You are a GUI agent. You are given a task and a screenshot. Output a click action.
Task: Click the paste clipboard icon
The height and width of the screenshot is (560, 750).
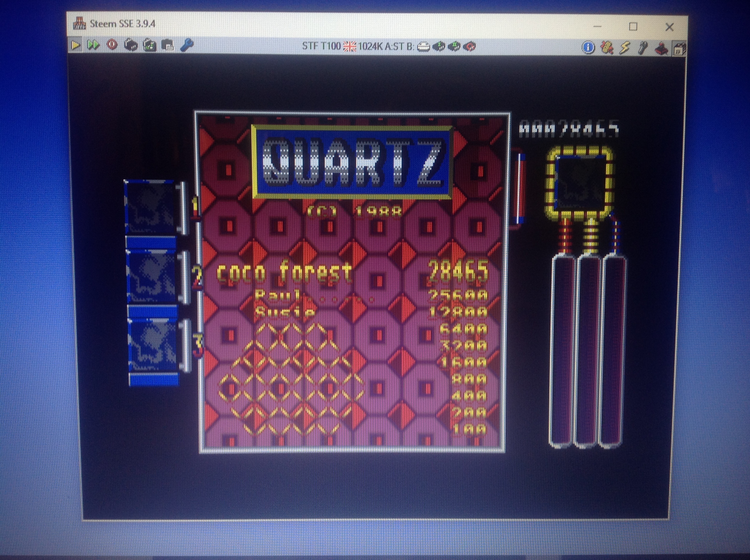click(x=168, y=45)
